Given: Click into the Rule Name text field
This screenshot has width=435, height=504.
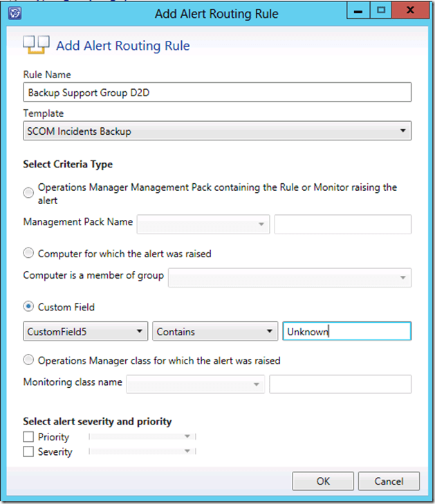Looking at the screenshot, I should click(x=217, y=92).
